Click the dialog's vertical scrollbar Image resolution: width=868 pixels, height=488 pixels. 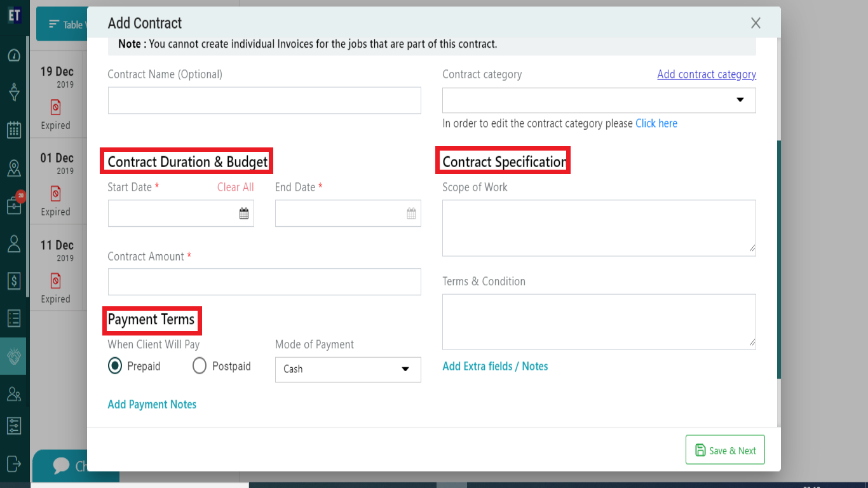(x=778, y=259)
